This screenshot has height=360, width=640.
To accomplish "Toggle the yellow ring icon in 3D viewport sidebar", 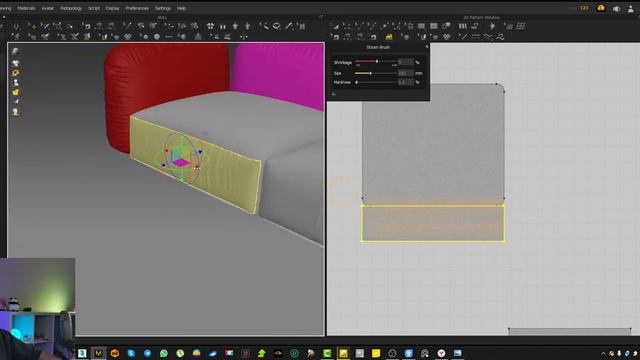I will point(16,73).
